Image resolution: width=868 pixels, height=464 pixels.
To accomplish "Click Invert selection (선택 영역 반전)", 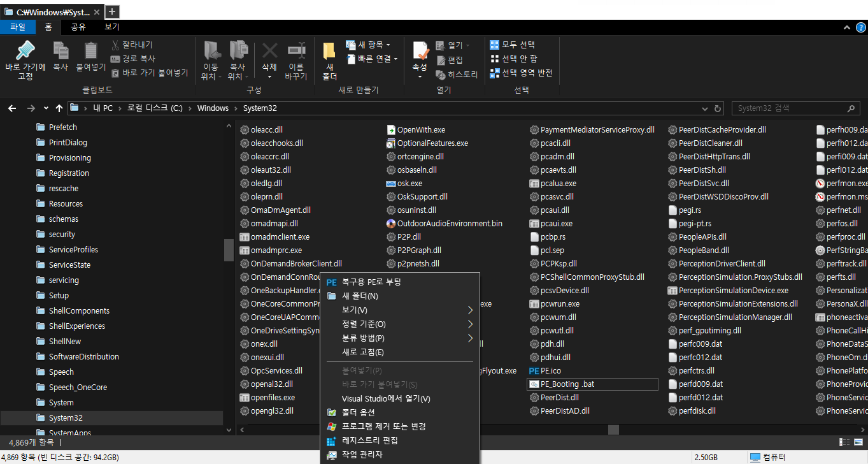I will pyautogui.click(x=521, y=73).
